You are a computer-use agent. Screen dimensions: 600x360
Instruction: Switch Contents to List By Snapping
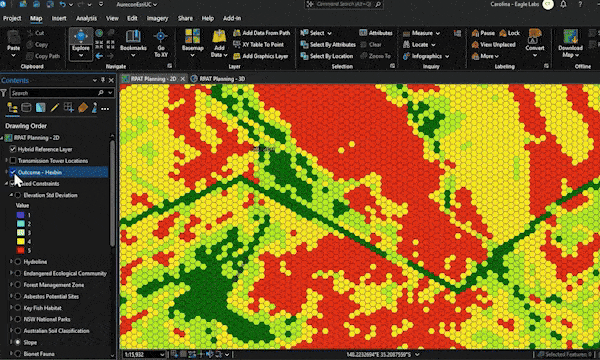point(68,108)
